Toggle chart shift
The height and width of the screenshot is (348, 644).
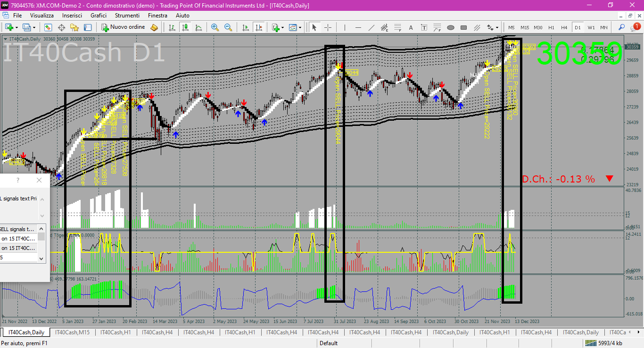(x=259, y=27)
